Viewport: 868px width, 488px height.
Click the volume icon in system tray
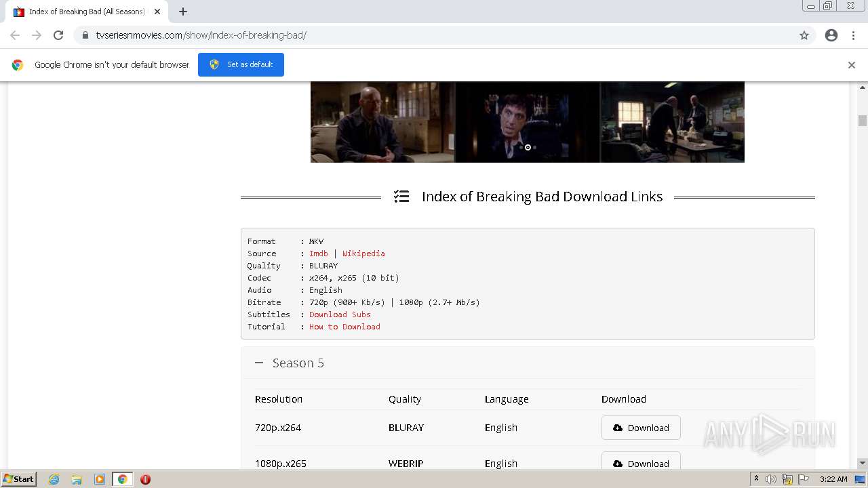click(x=771, y=479)
